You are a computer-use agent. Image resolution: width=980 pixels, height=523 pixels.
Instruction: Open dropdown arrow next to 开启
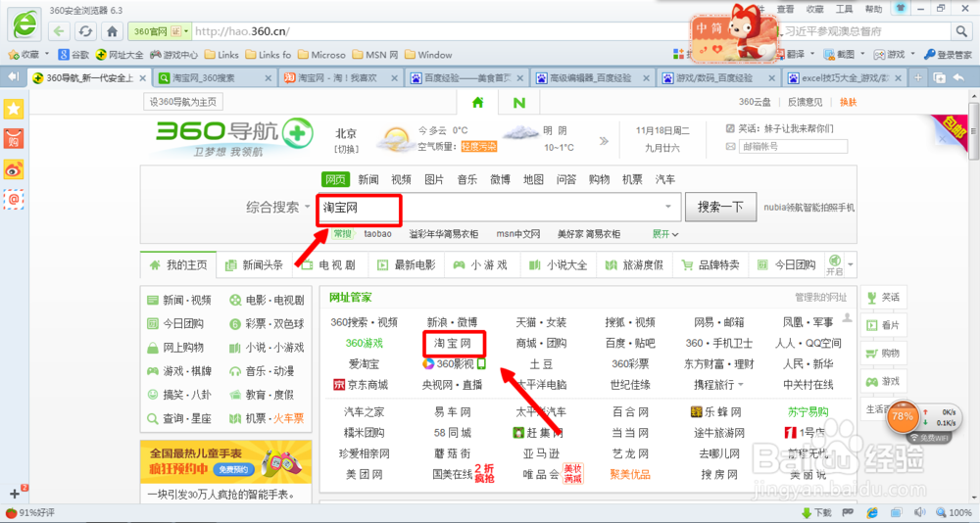pos(850,265)
